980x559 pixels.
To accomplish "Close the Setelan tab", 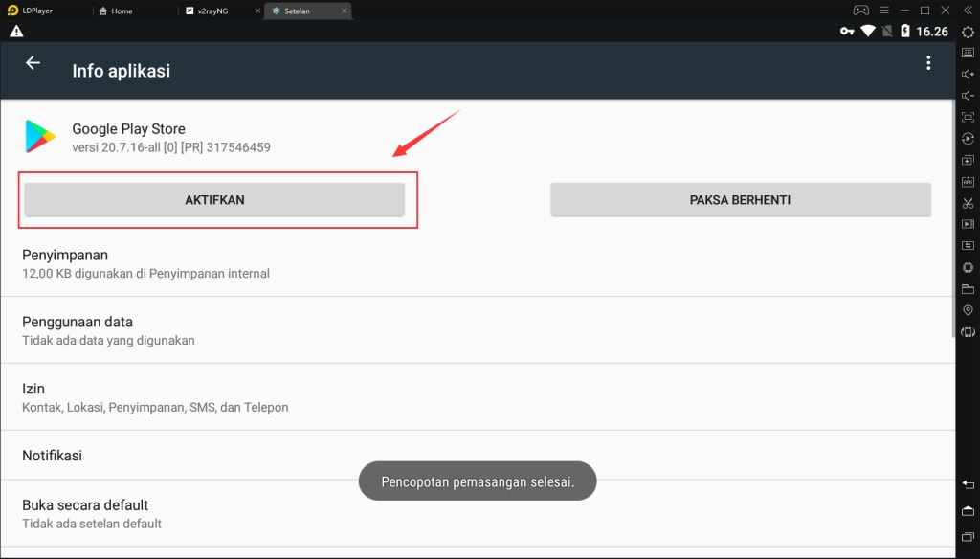I will [x=344, y=11].
